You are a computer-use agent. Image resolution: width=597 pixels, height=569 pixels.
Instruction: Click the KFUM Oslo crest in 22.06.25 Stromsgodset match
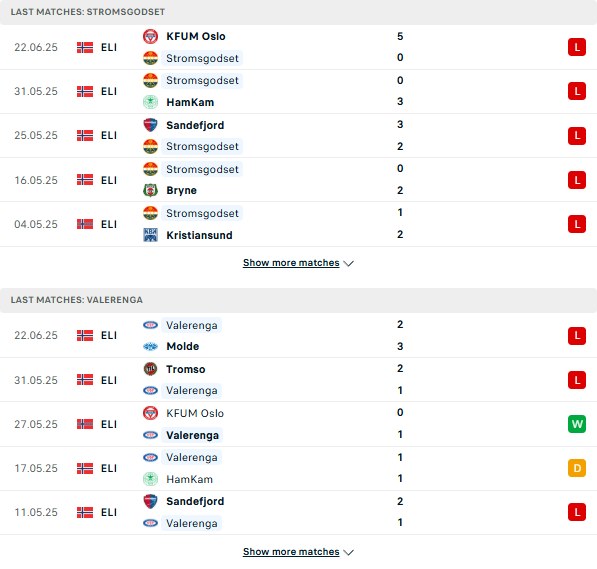point(150,36)
